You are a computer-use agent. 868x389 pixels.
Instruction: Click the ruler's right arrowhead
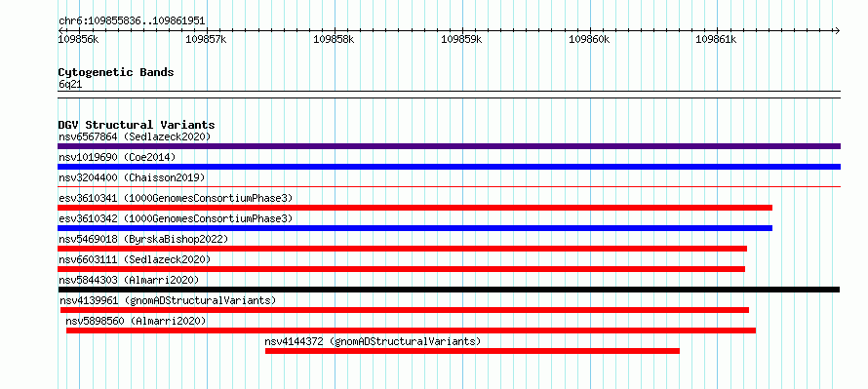[x=837, y=30]
